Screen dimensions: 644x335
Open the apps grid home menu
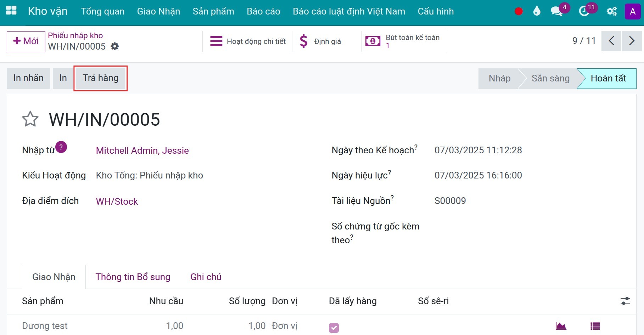[11, 11]
